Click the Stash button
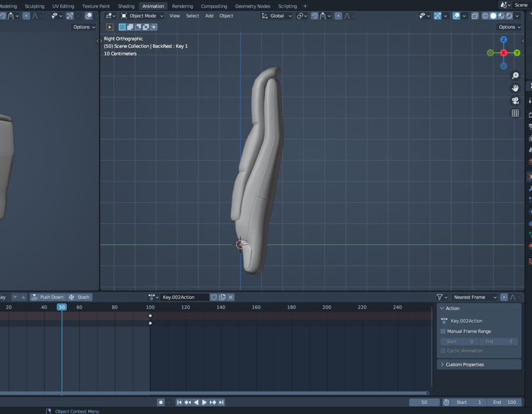The width and height of the screenshot is (532, 414). (x=79, y=297)
